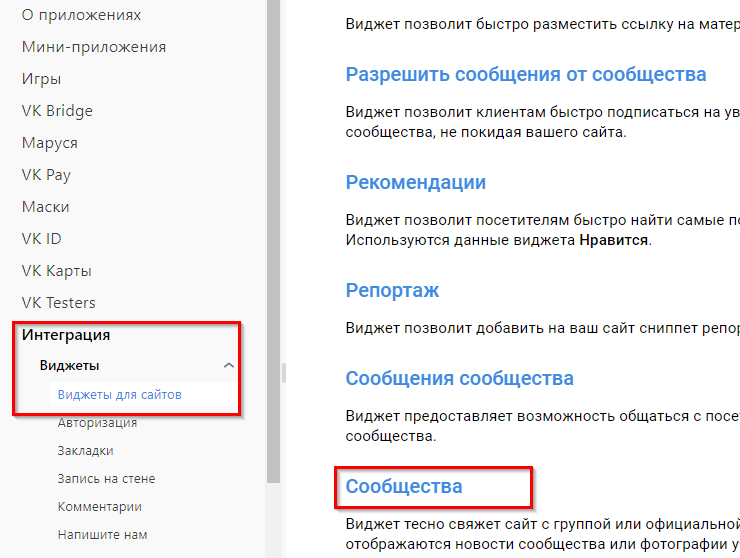The image size is (740, 558).
Task: Go to the VK Bridge section
Action: [x=57, y=111]
